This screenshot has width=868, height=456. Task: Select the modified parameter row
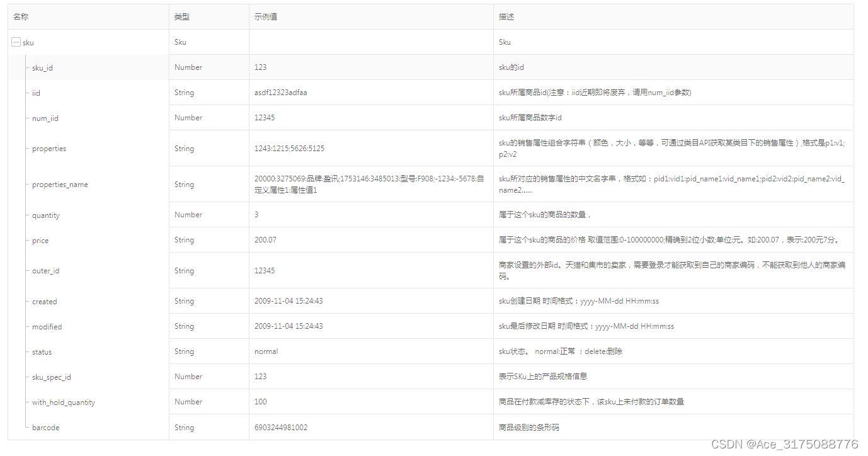pyautogui.click(x=46, y=326)
